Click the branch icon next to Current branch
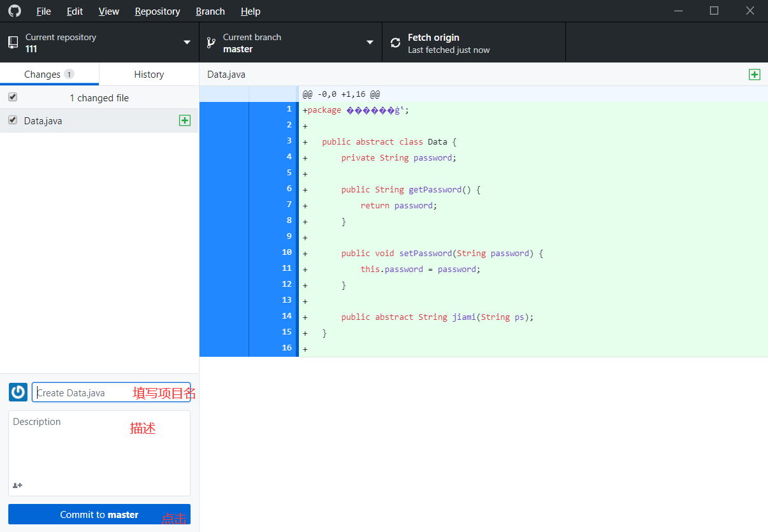Screen dimensions: 768x532 coord(210,42)
